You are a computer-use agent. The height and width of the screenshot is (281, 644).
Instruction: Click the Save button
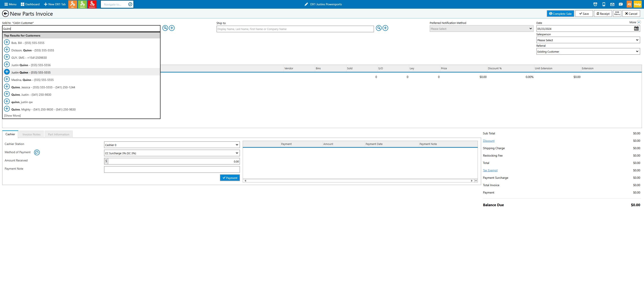click(584, 14)
